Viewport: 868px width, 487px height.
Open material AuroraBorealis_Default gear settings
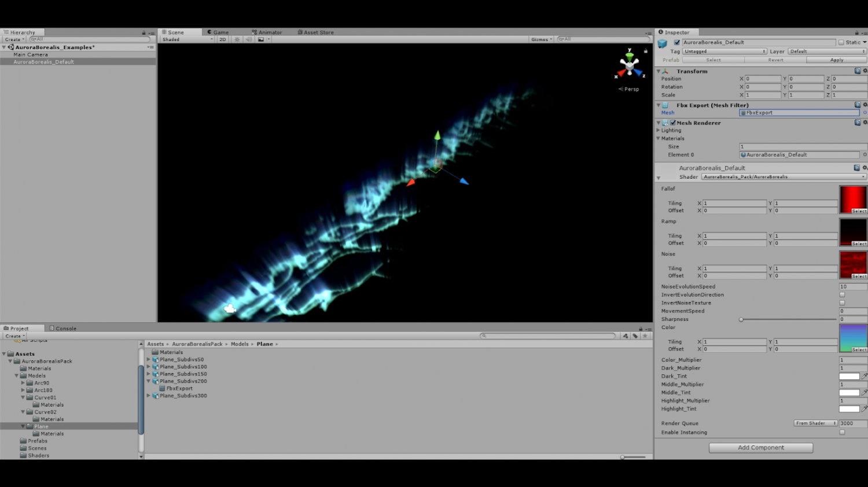865,168
